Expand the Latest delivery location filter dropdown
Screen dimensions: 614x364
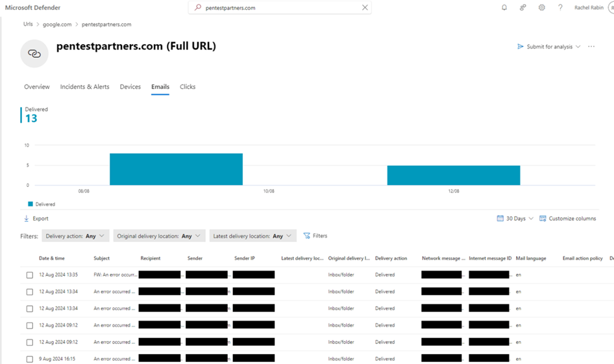point(253,236)
